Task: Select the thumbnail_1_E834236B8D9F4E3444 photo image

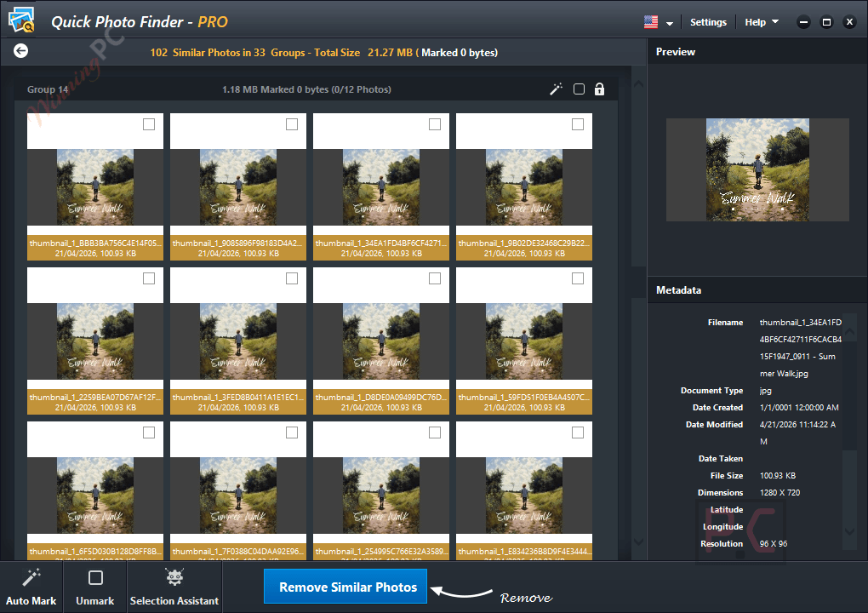Action: click(523, 495)
